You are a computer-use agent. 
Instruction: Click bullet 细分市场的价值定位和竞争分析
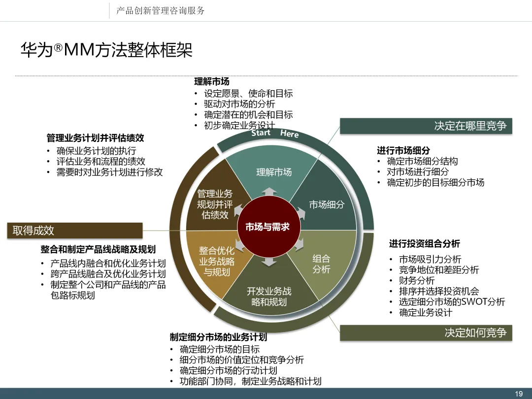(x=241, y=360)
